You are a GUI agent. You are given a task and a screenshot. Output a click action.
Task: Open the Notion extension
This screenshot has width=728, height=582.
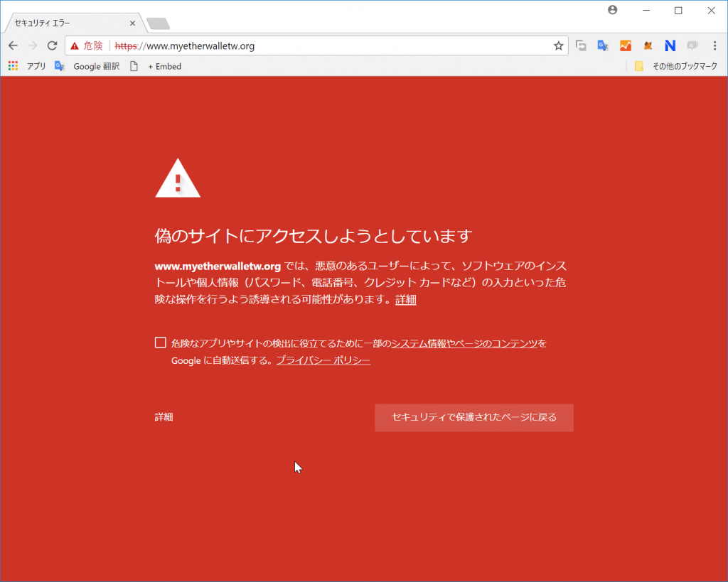tap(670, 45)
